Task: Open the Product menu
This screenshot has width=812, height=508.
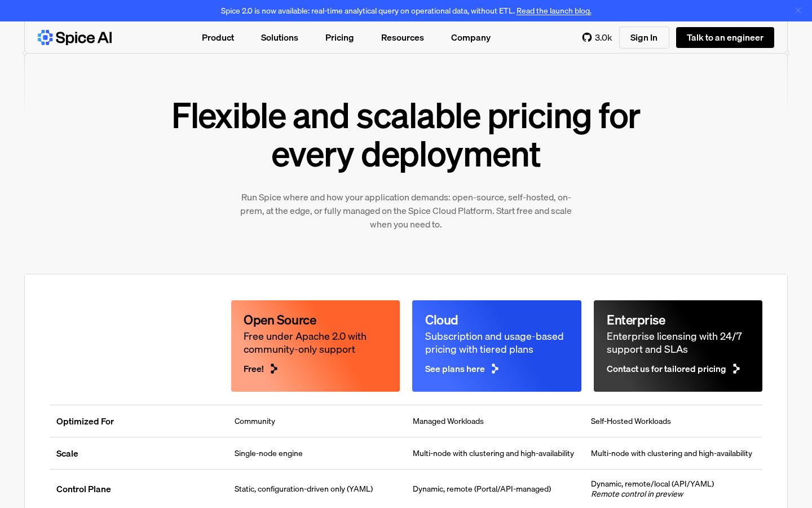Action: [218, 37]
